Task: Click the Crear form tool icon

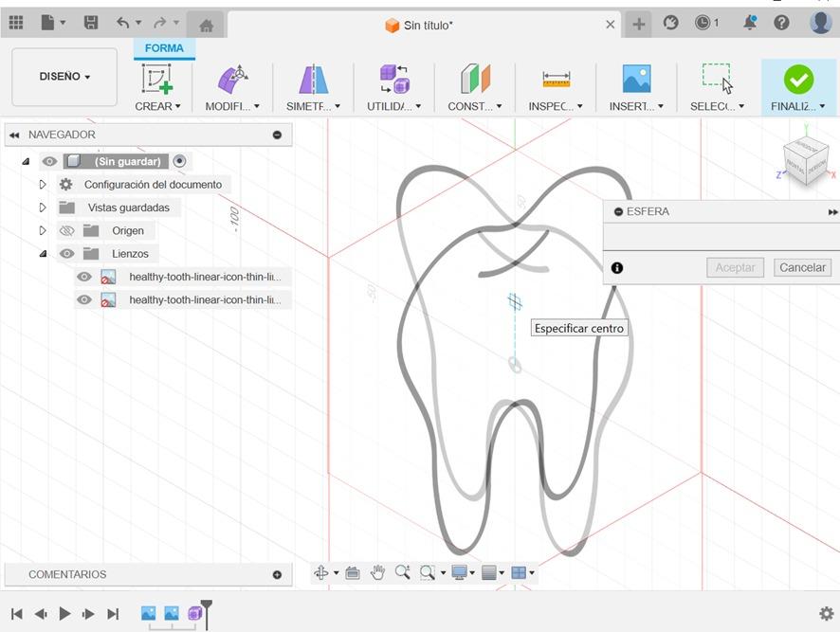Action: click(x=157, y=80)
